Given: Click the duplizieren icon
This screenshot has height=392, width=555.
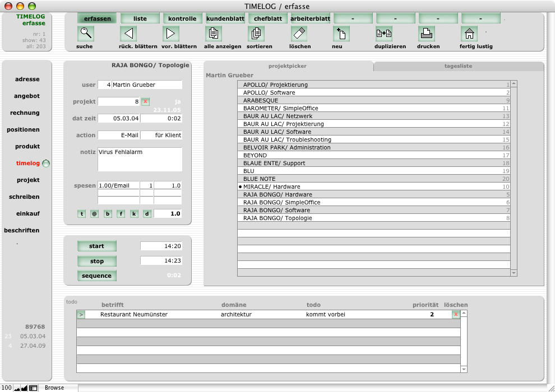Looking at the screenshot, I should (384, 34).
